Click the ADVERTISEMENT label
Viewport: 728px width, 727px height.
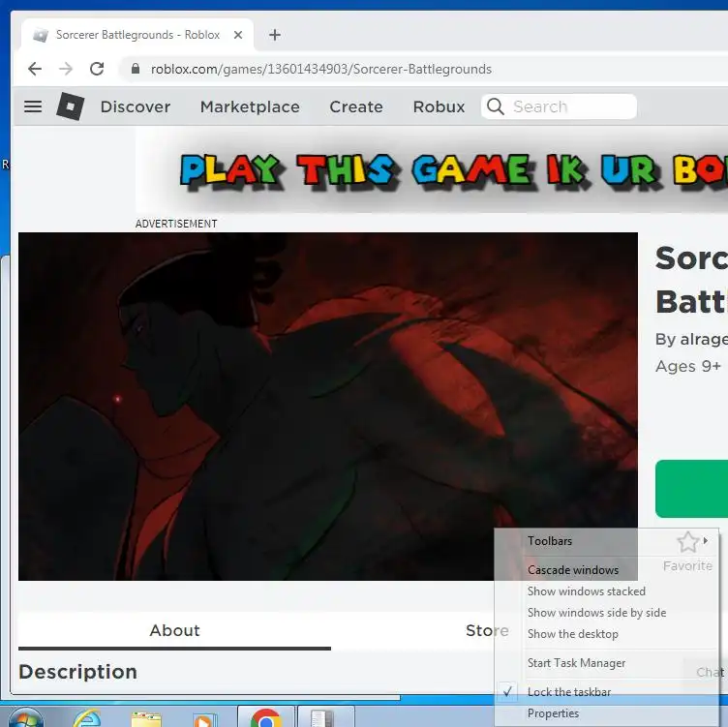[x=176, y=224]
